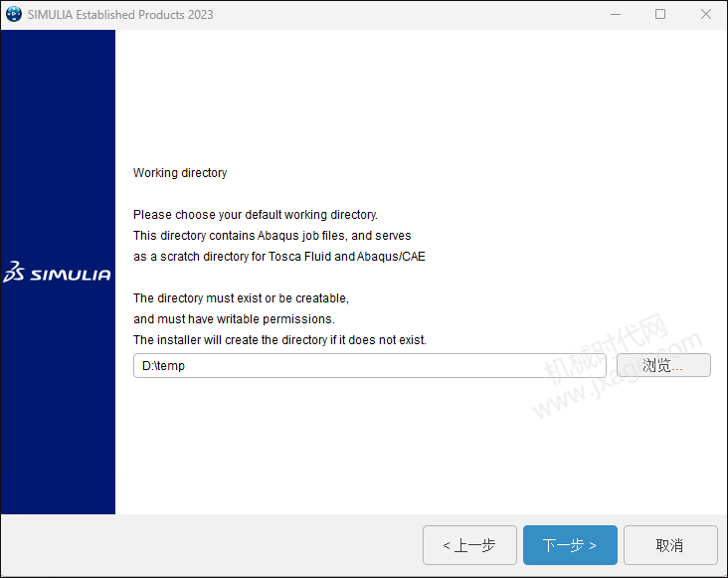The image size is (728, 578).
Task: Close the SIMULIA installer window
Action: point(706,14)
